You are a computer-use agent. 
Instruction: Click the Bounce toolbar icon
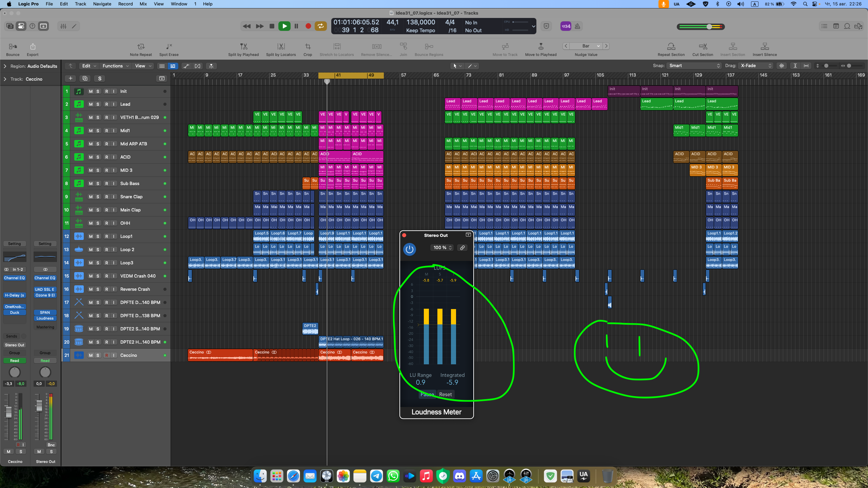point(13,46)
